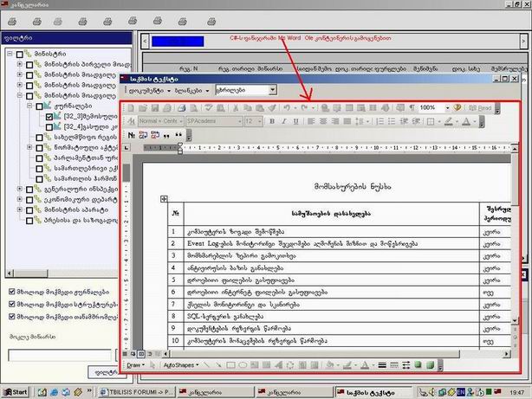Image resolution: width=532 pixels, height=399 pixels.
Task: Toggle the third checked option below the tree
Action: 12,317
